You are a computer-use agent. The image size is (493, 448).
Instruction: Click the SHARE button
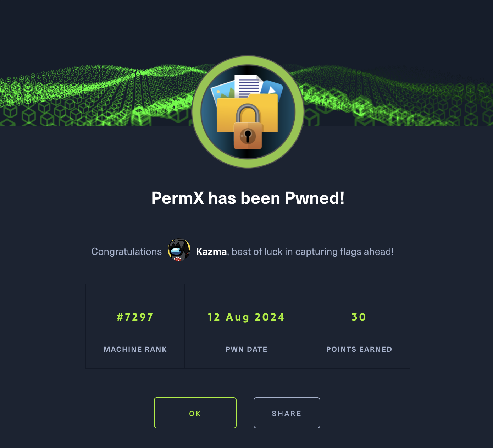[x=287, y=413]
